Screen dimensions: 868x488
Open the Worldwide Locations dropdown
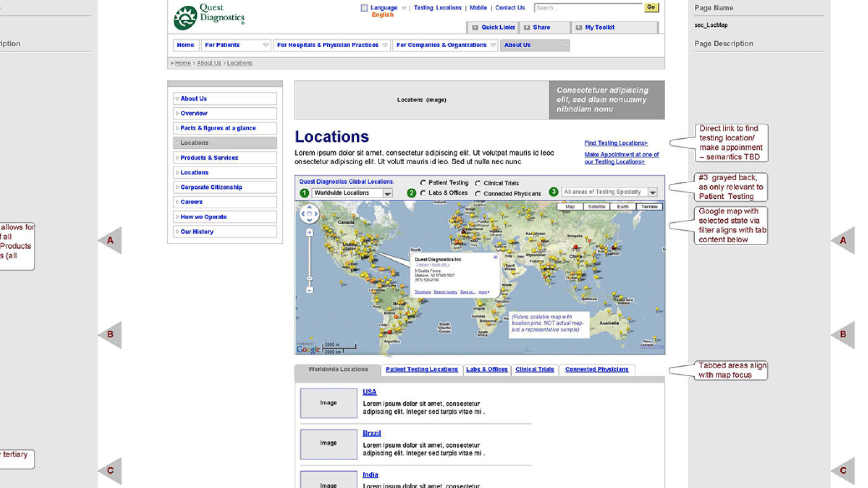[x=388, y=193]
